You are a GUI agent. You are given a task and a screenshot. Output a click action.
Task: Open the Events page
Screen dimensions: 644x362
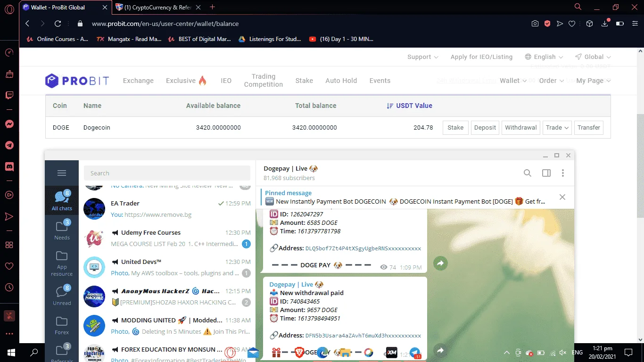click(x=380, y=81)
